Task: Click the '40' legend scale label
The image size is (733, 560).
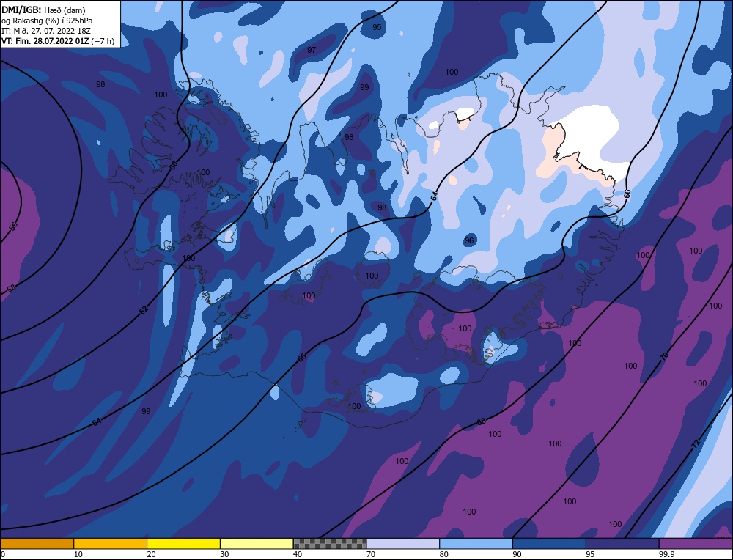Action: tap(298, 554)
